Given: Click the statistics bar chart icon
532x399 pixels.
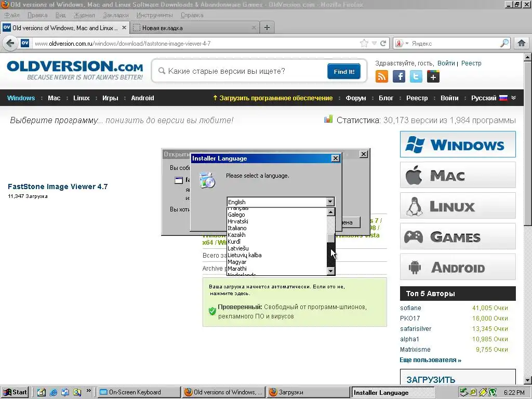Looking at the screenshot, I should [x=328, y=119].
